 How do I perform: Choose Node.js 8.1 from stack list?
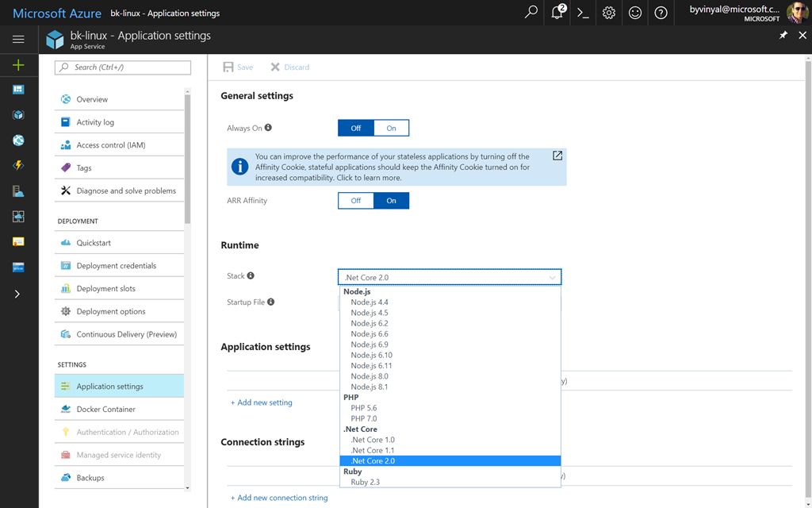tap(370, 387)
